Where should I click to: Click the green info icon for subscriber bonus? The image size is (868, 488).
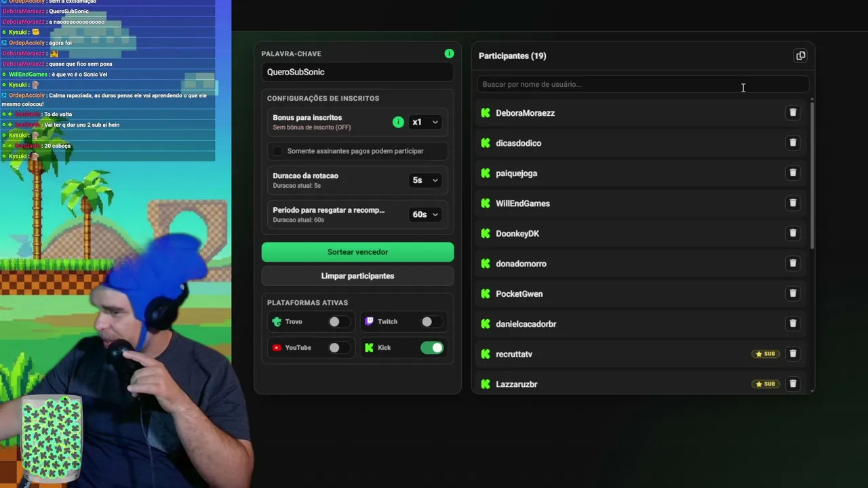tap(398, 122)
